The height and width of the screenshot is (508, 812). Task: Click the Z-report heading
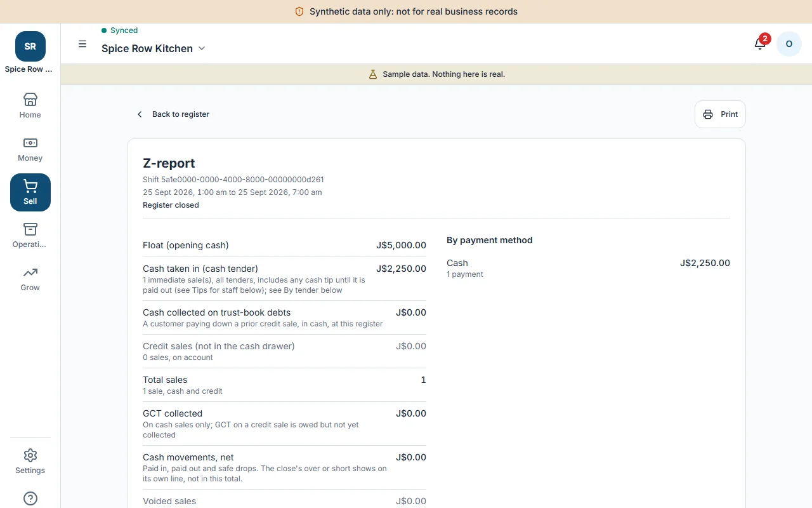coord(169,163)
